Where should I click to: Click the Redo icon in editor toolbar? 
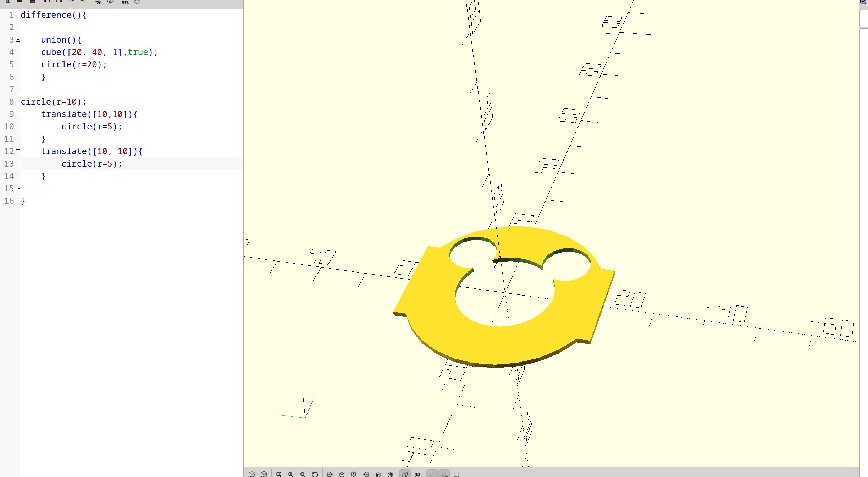tap(59, 2)
